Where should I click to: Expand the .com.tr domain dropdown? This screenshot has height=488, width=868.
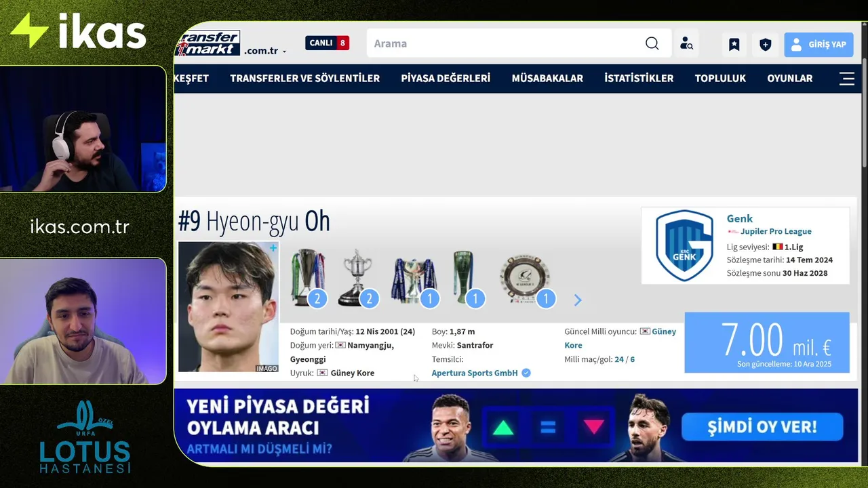coord(265,51)
